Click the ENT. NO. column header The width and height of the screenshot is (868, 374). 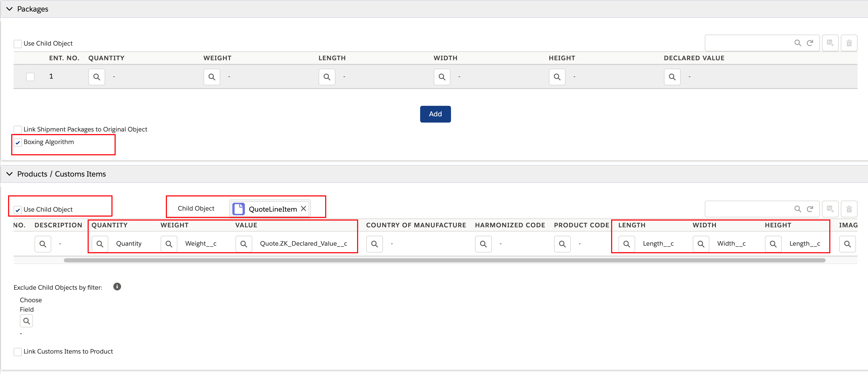[x=64, y=58]
